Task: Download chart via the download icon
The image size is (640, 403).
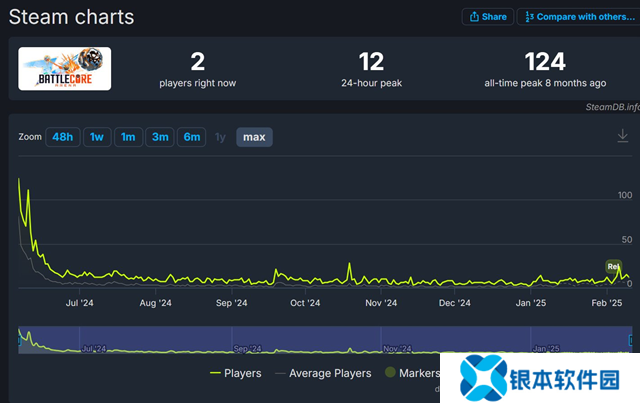Action: click(622, 136)
